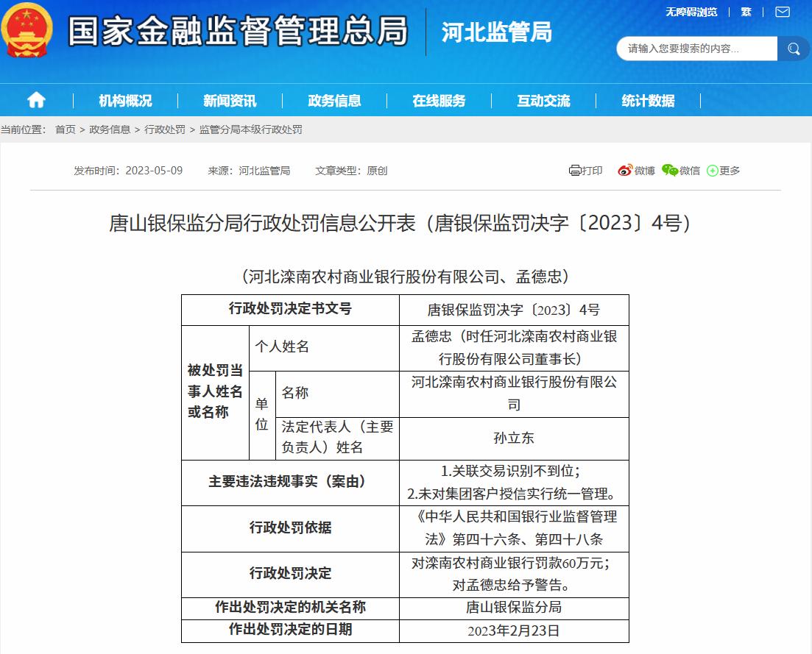Click the printer icon for 打印
This screenshot has width=812, height=654.
(574, 171)
